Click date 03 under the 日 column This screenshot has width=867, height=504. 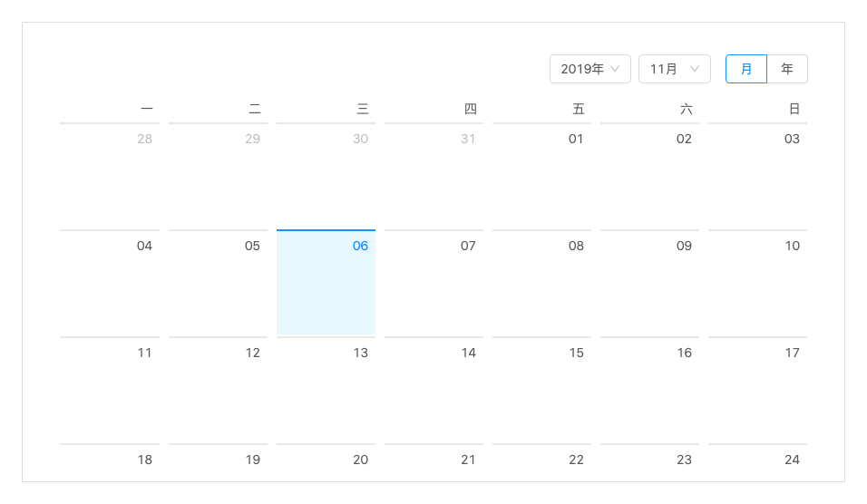757,175
